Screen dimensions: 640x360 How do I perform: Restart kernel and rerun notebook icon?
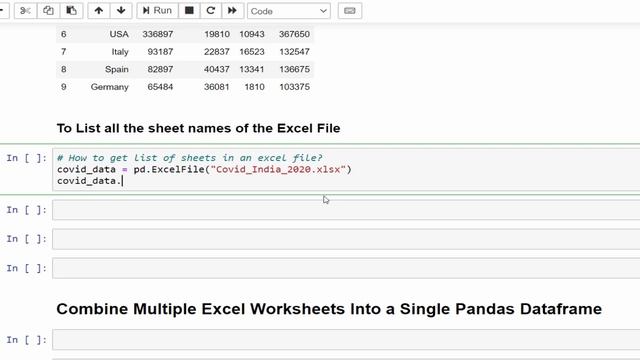233,11
